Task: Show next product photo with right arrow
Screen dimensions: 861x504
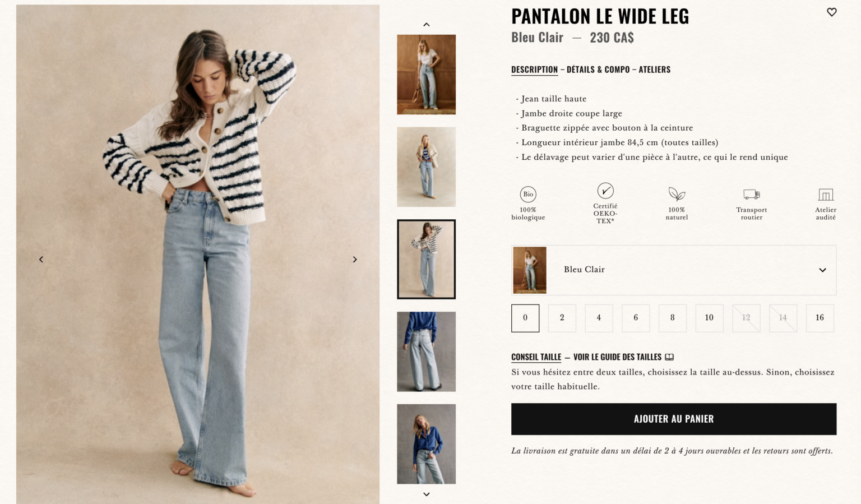Action: pyautogui.click(x=355, y=260)
